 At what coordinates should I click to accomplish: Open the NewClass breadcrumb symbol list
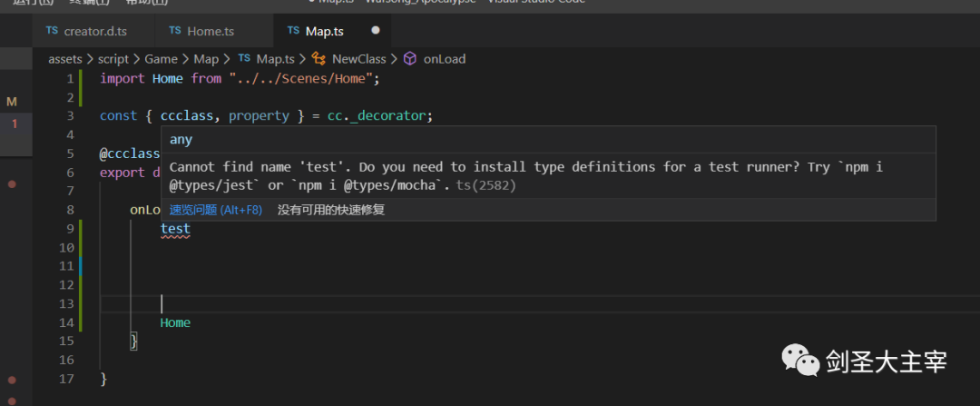coord(358,59)
